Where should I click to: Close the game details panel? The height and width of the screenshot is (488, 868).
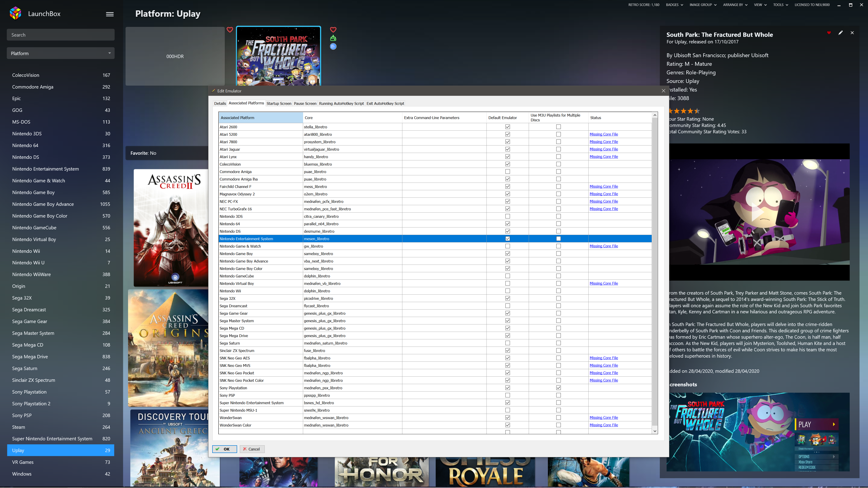(852, 33)
